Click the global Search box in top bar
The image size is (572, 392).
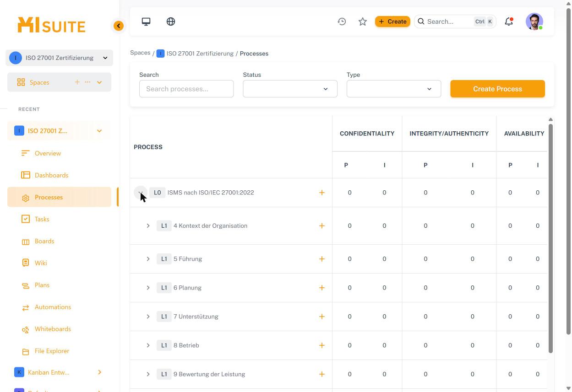pos(455,21)
